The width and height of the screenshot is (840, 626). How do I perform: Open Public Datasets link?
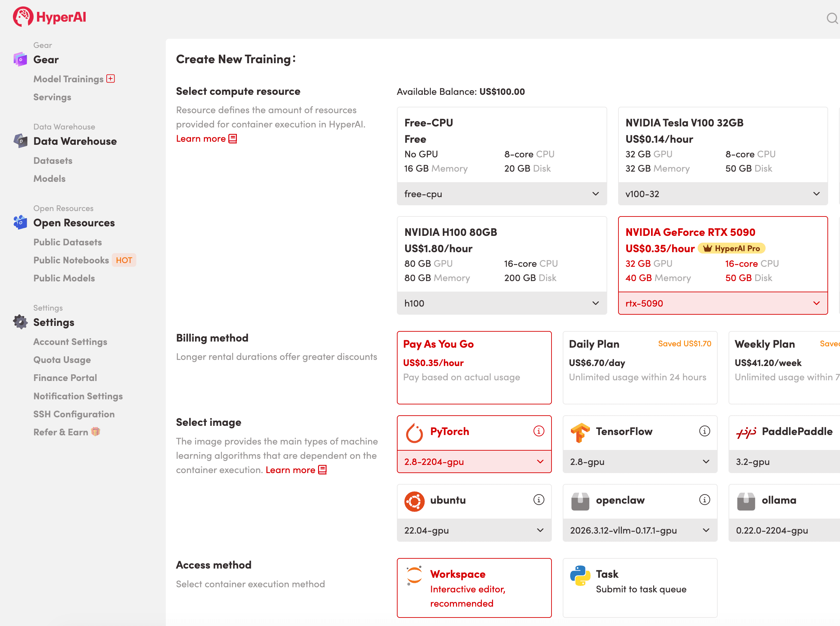[x=67, y=242]
